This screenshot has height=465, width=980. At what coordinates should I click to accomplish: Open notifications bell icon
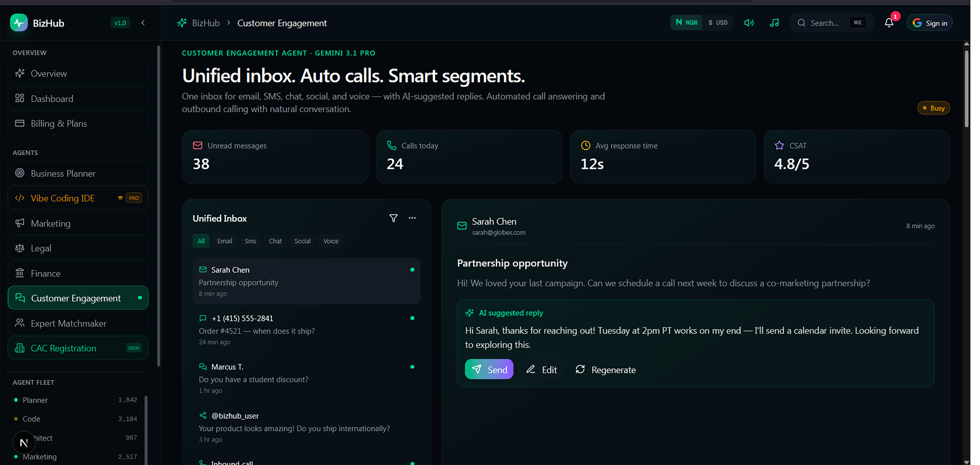pos(889,23)
